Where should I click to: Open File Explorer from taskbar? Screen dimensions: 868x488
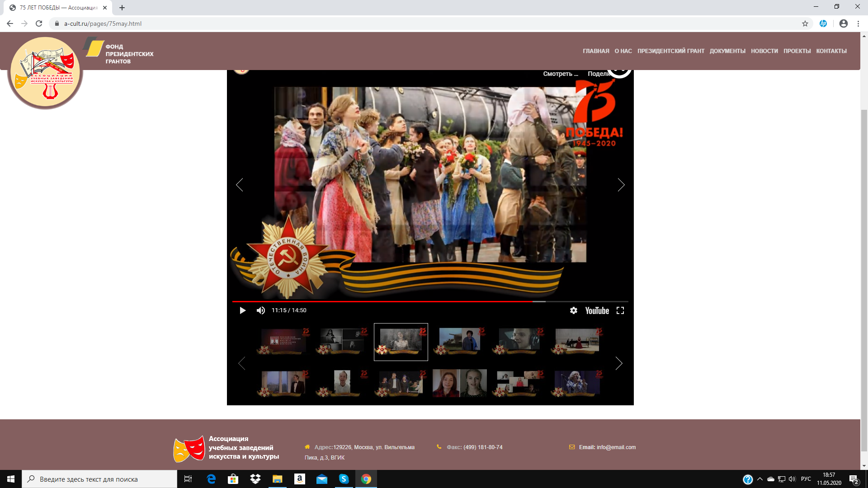[278, 479]
